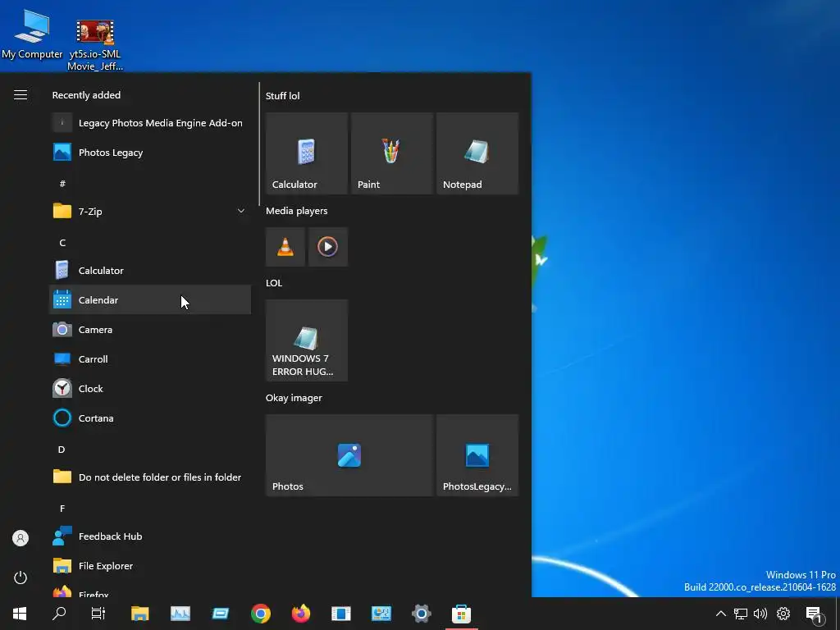Screen dimensions: 840x630
Task: Expand the 7-Zip folder chevron
Action: click(x=241, y=211)
